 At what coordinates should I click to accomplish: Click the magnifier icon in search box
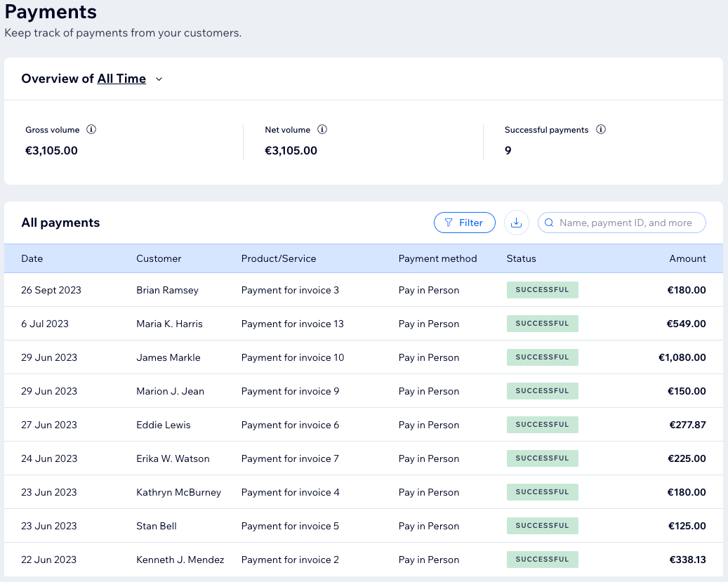(x=550, y=223)
